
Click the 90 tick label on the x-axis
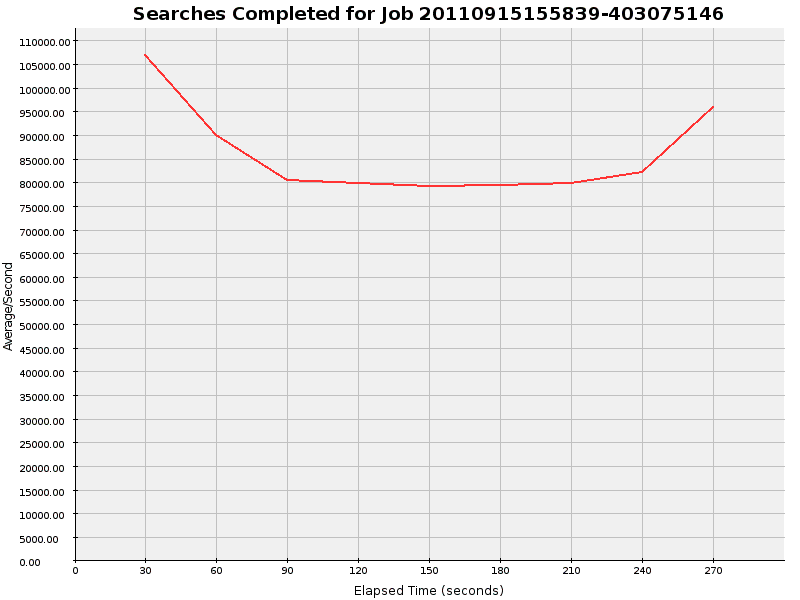coord(287,570)
